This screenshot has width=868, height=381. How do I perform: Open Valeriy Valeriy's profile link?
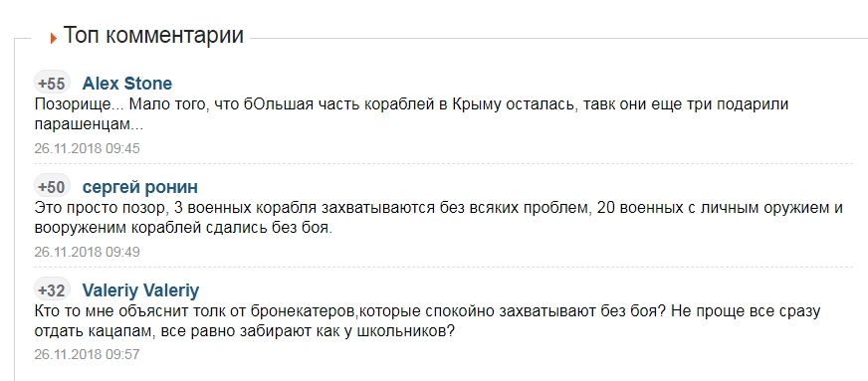point(140,290)
